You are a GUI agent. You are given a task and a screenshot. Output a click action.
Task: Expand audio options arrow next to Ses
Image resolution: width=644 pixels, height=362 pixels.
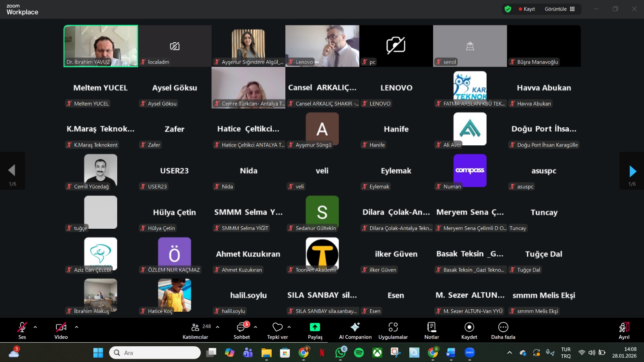[x=35, y=327]
